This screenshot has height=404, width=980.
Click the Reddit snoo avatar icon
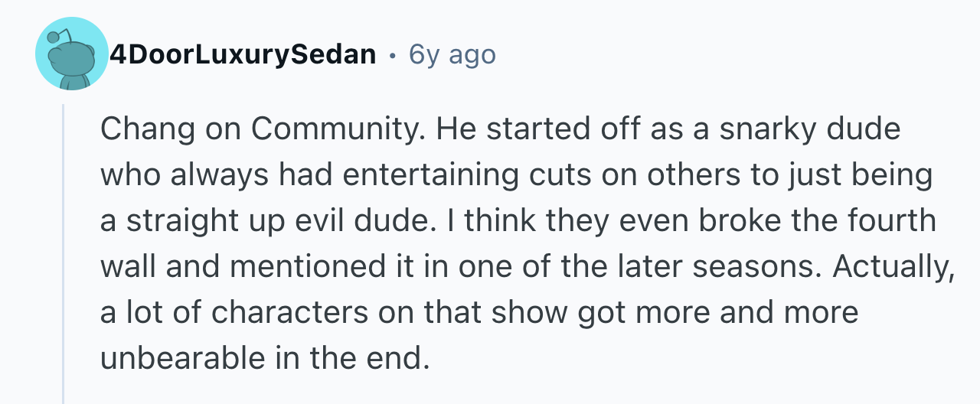pos(71,55)
